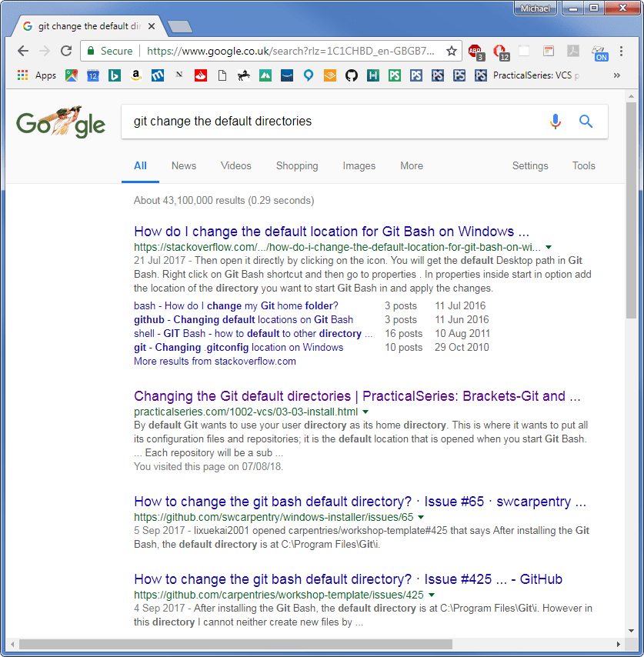Open the Apps shortcut in bookmarks bar
Viewport: 644px width, 657px height.
37,75
